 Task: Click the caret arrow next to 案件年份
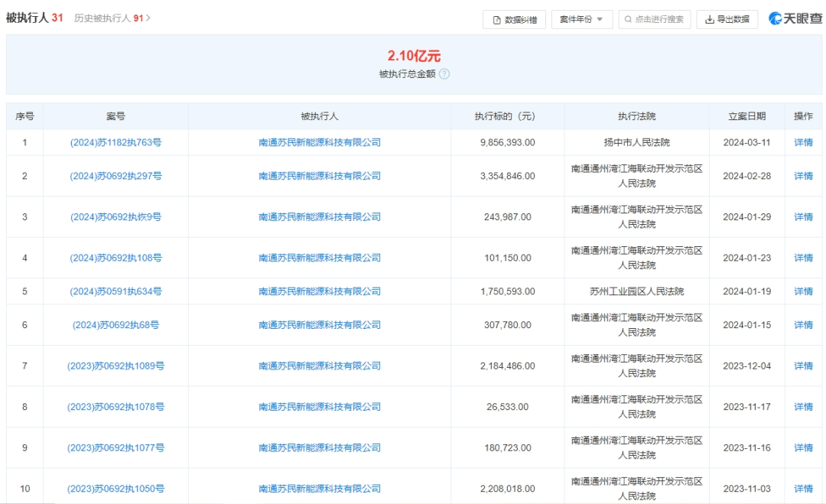click(x=600, y=18)
